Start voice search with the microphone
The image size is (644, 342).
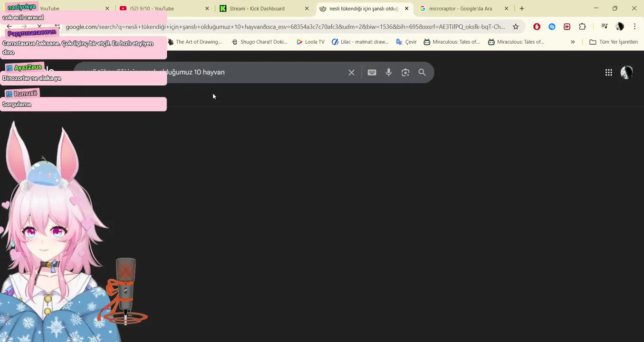[389, 72]
